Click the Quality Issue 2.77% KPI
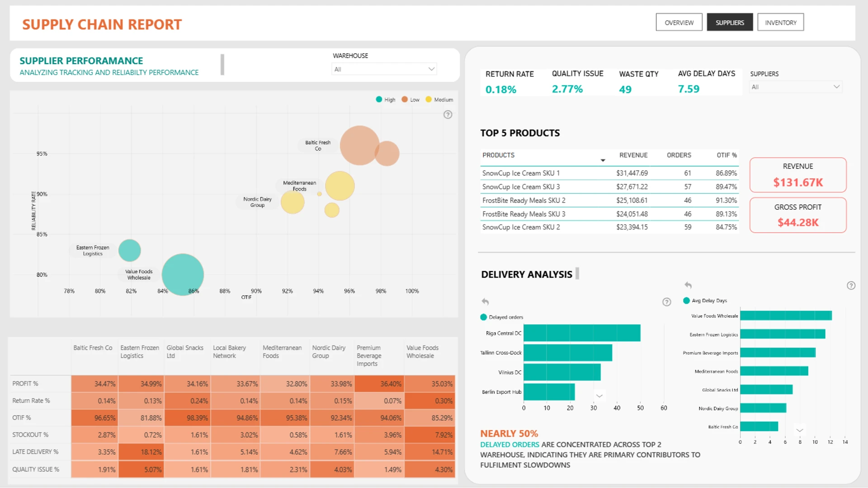 pos(577,82)
